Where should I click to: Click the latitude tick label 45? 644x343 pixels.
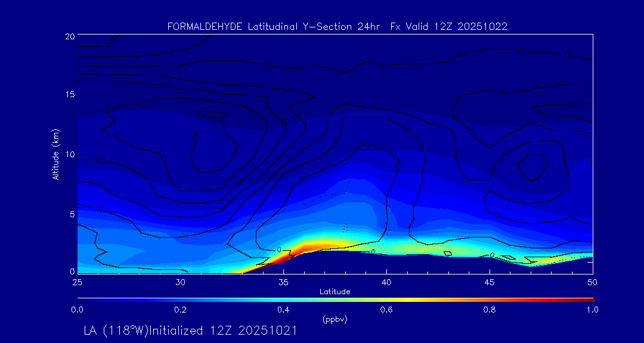tap(490, 282)
